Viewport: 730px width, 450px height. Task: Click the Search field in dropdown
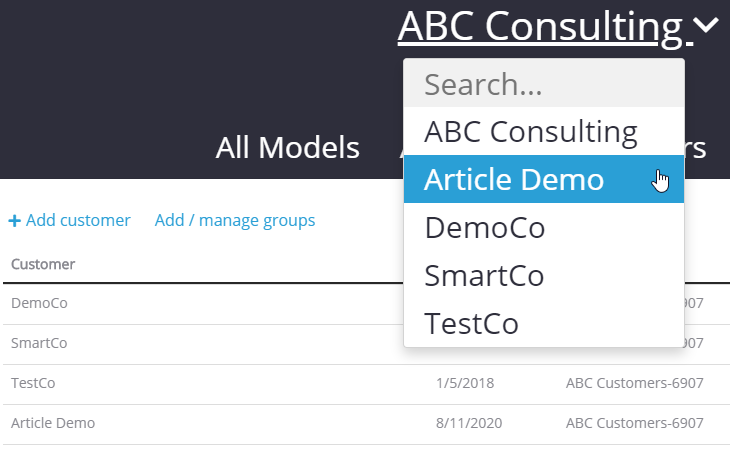[x=544, y=84]
